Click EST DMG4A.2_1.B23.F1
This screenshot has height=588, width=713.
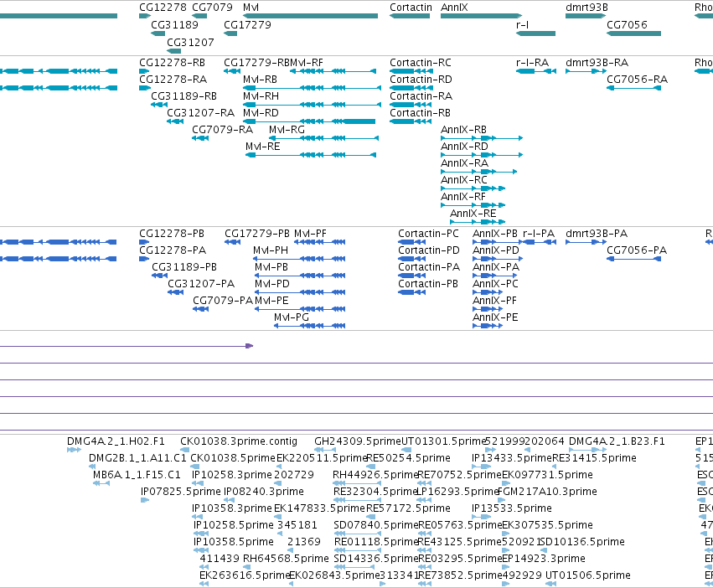587,450
